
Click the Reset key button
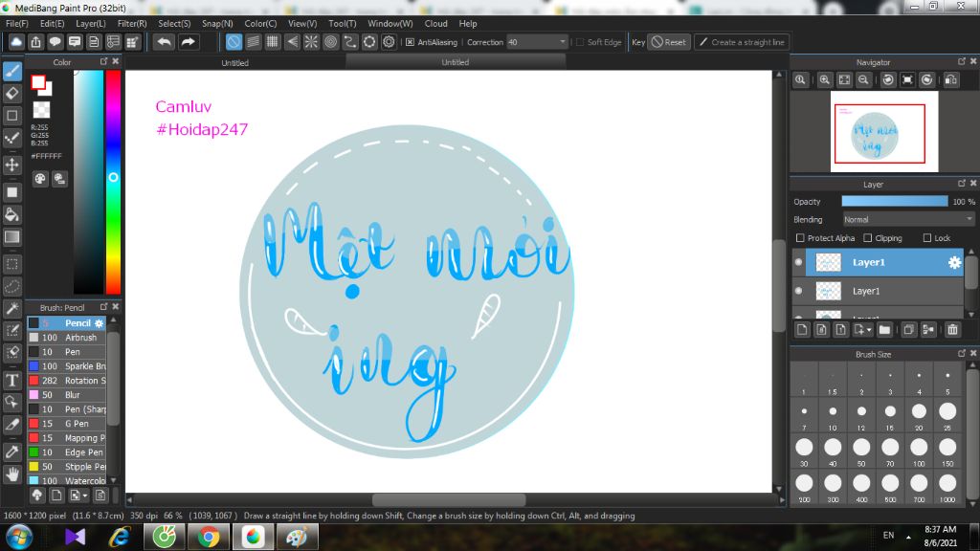[x=669, y=42]
